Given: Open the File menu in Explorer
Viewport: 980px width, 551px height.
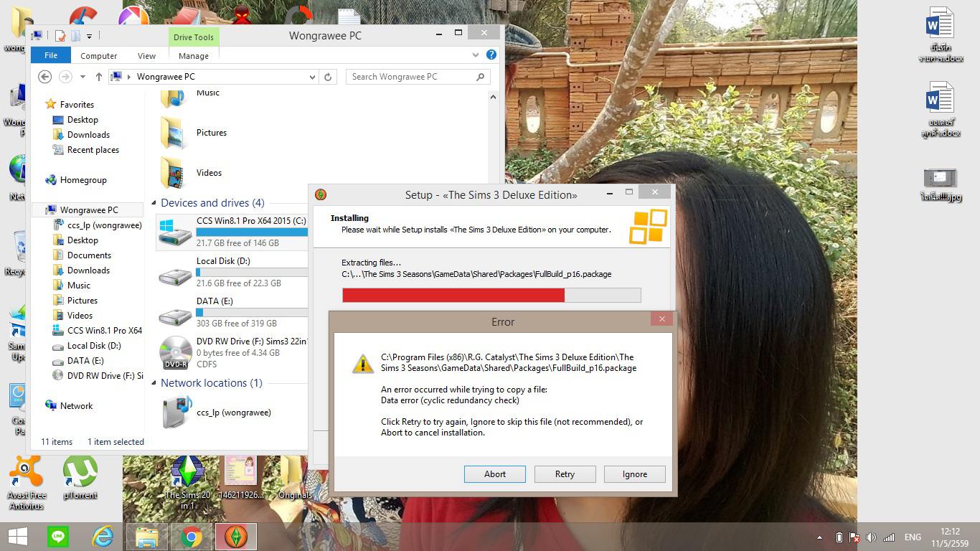Looking at the screenshot, I should 51,56.
